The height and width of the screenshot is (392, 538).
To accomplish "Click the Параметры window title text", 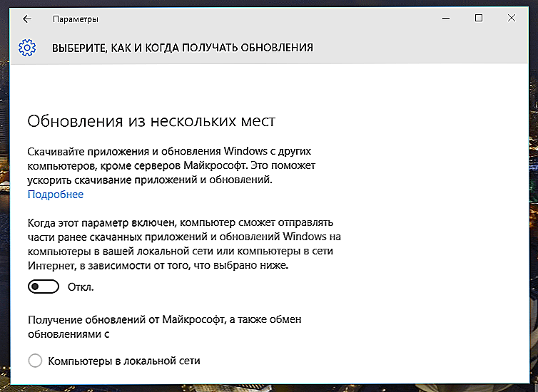I will point(76,19).
